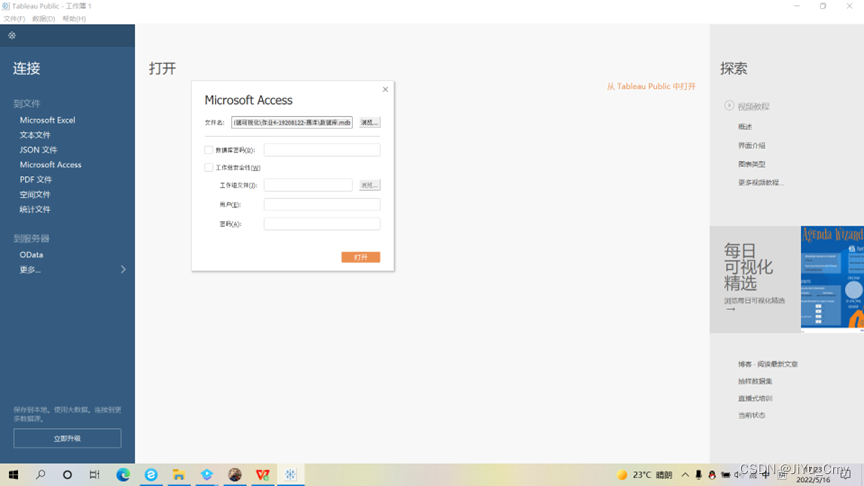Show hidden system tray icons chevron
Screen dimensions: 864x486
click(x=685, y=475)
